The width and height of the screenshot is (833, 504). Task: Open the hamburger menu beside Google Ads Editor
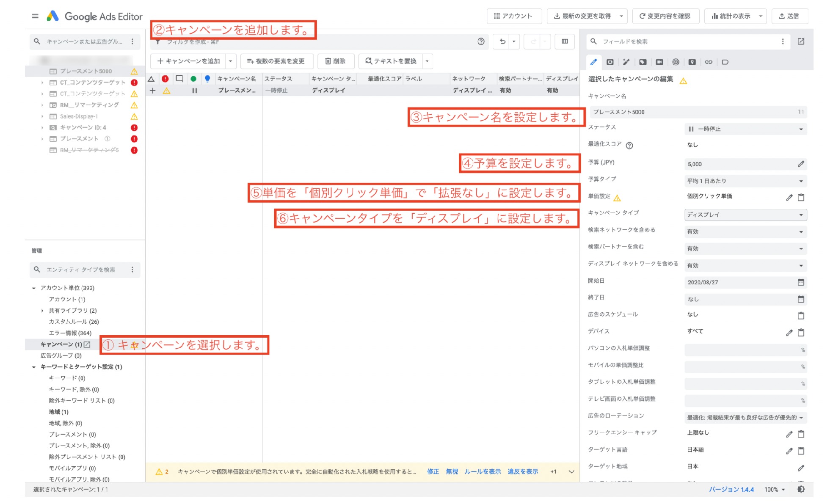[x=36, y=16]
